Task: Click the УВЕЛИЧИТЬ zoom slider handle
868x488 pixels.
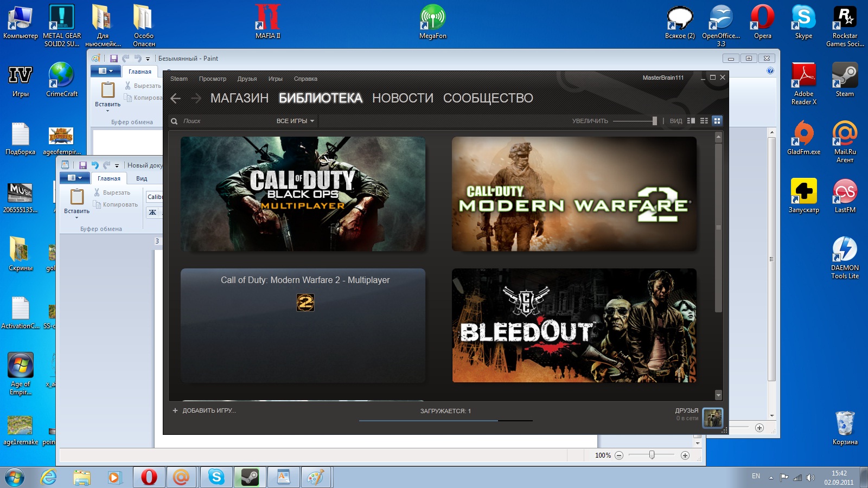Action: pos(654,121)
